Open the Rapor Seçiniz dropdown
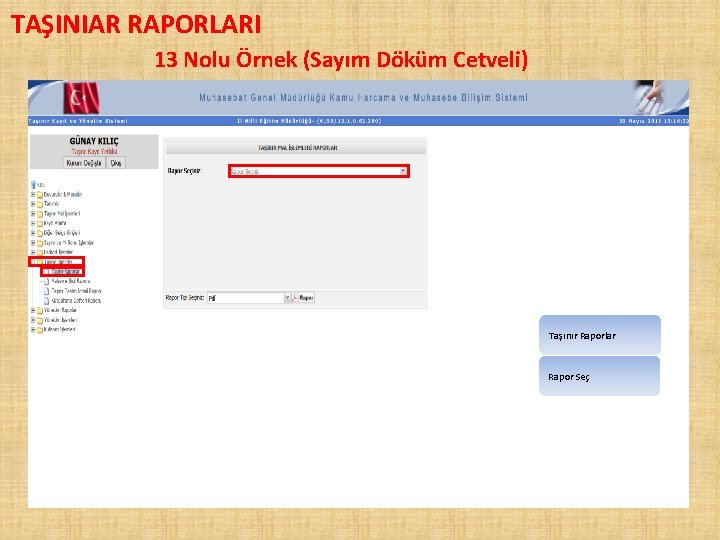 pyautogui.click(x=319, y=171)
